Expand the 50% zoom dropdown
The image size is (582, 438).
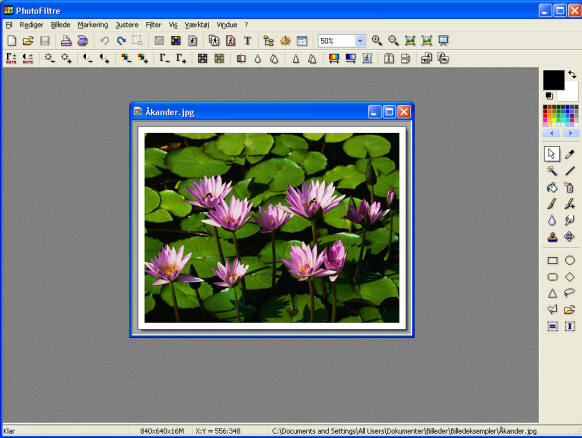click(360, 41)
